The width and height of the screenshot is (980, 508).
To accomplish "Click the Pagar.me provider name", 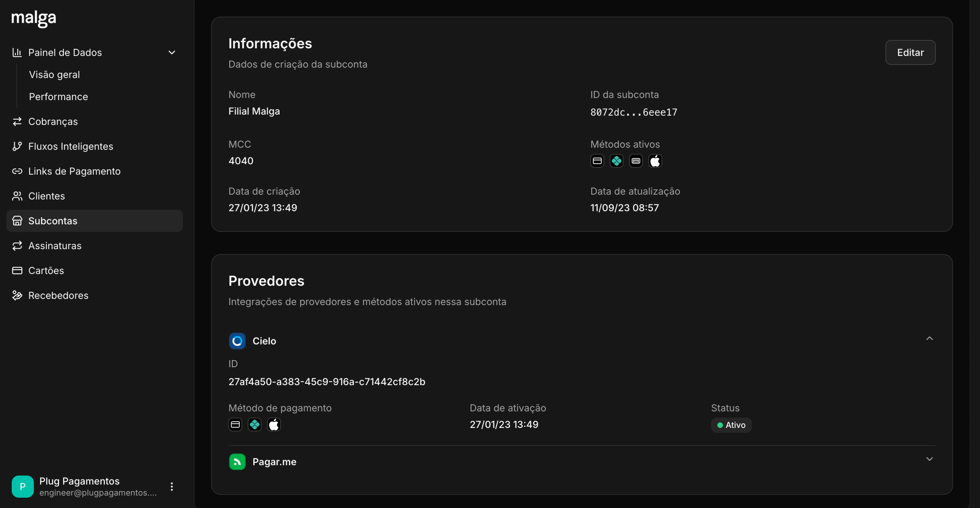I will 274,462.
